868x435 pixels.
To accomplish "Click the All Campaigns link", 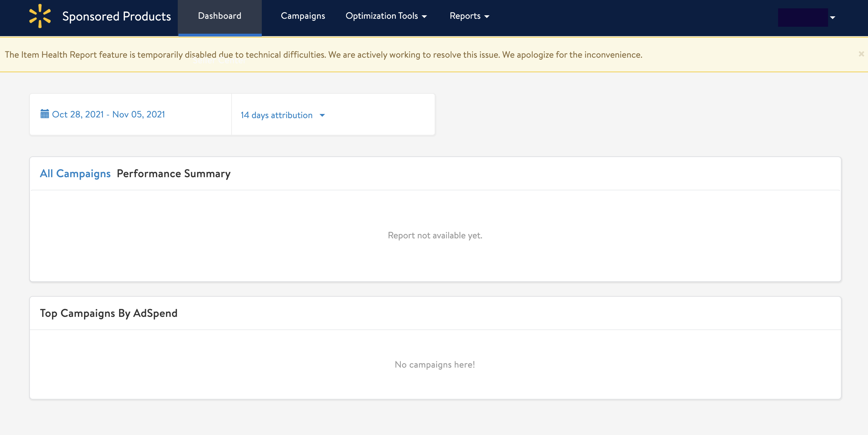I will (x=75, y=173).
